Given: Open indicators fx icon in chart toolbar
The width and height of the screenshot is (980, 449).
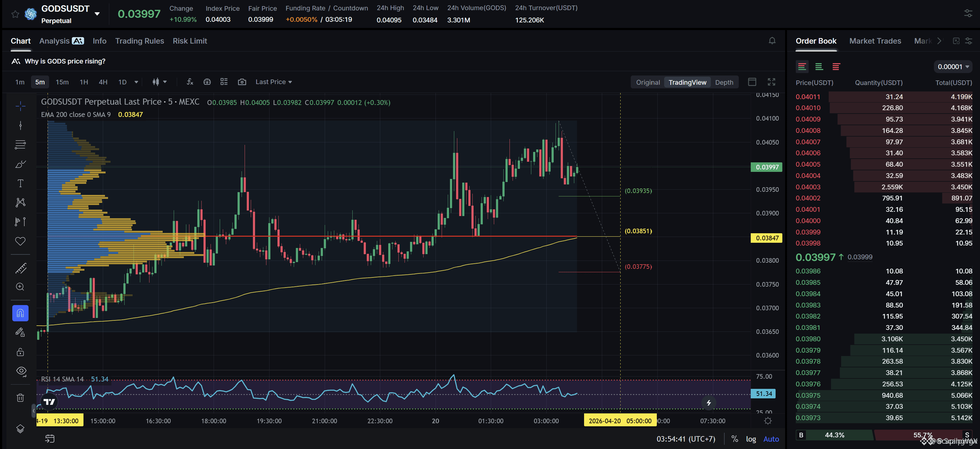Looking at the screenshot, I should (190, 82).
